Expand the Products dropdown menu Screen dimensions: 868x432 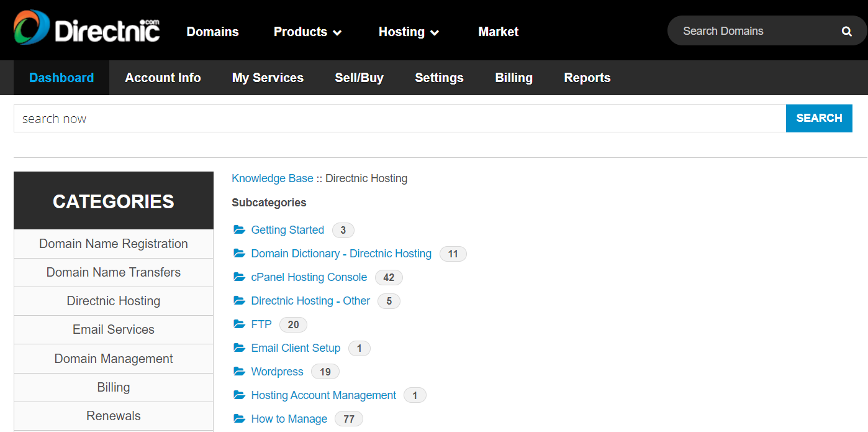[x=308, y=32]
